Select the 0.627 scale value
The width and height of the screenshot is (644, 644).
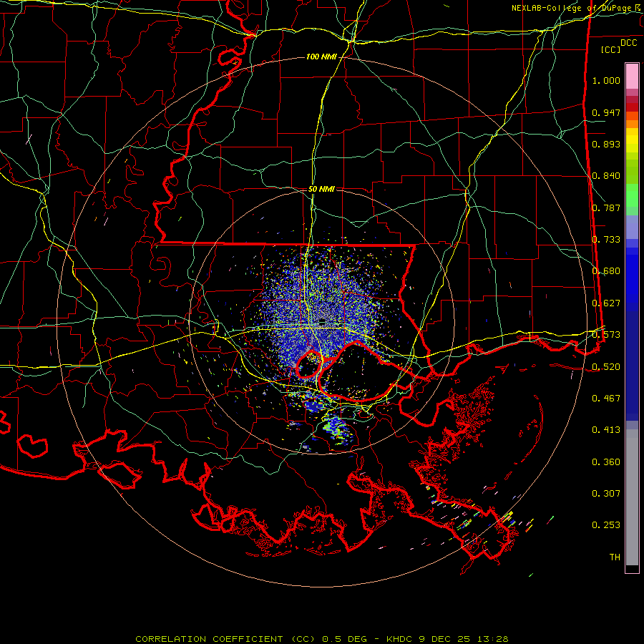[x=606, y=303]
